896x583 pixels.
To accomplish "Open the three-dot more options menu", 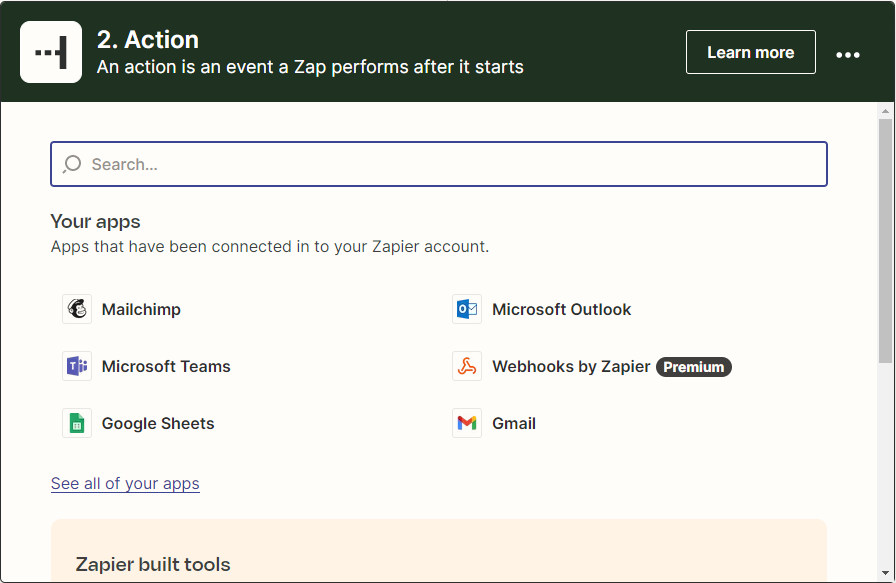I will point(847,55).
